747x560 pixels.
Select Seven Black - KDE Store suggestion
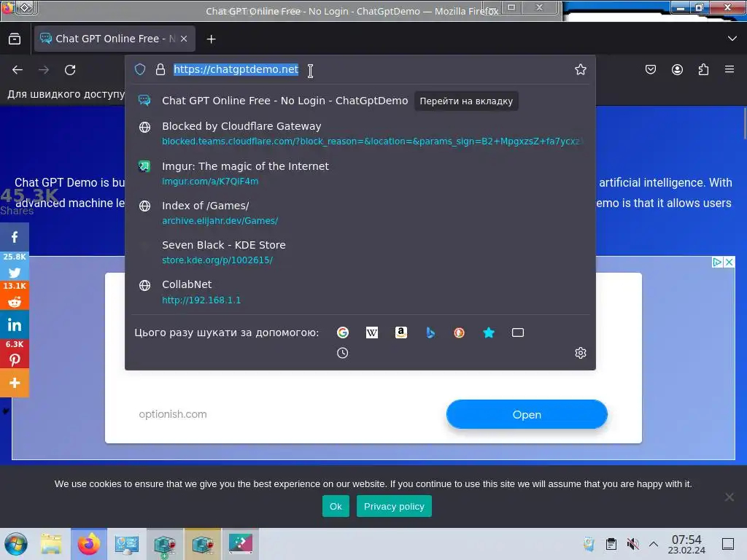coord(360,252)
